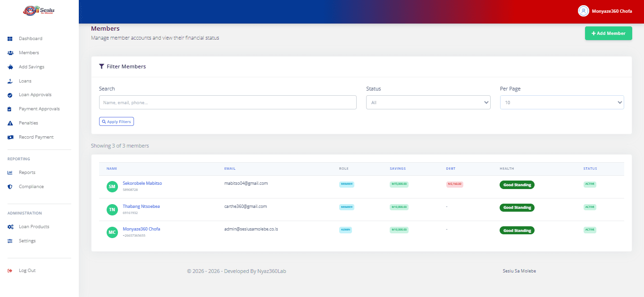The image size is (644, 297).
Task: Click the Dashboard grid icon in sidebar
Action: coord(10,39)
